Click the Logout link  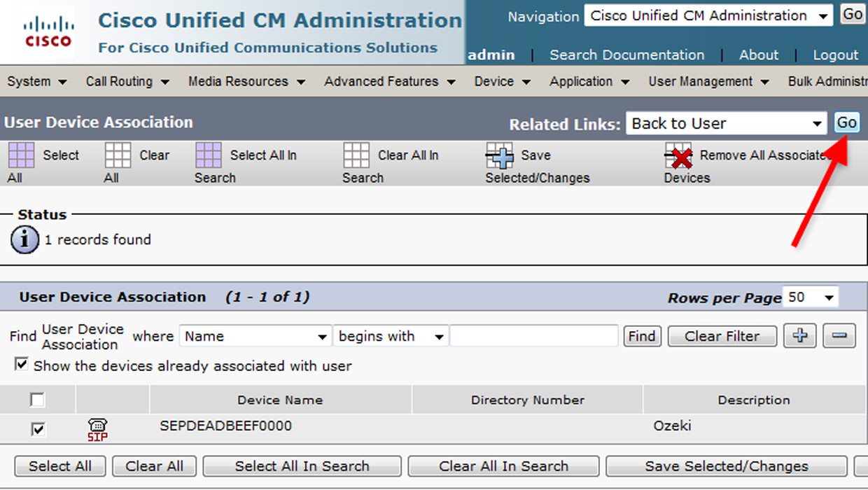coord(835,55)
